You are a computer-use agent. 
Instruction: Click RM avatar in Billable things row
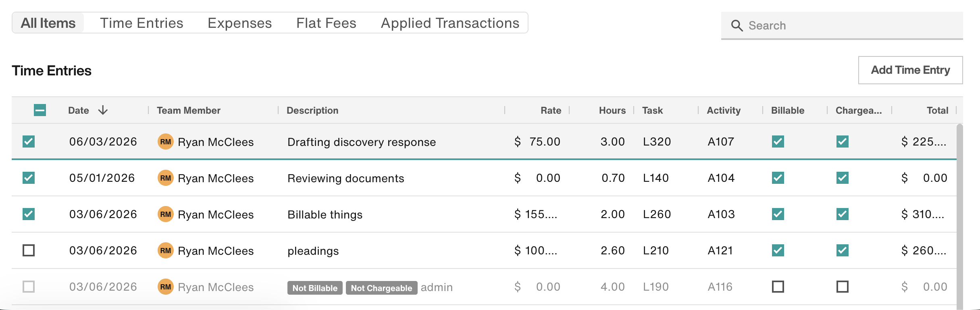click(x=165, y=214)
